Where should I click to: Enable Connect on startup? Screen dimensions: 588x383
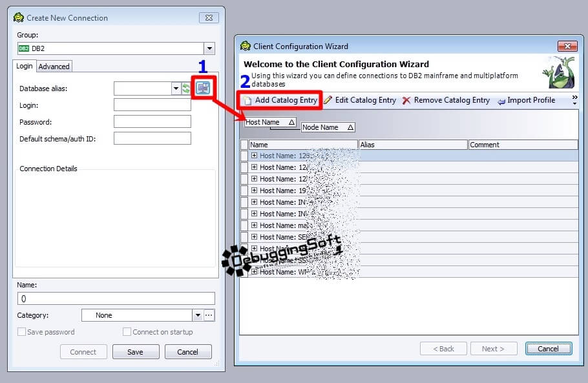point(127,331)
